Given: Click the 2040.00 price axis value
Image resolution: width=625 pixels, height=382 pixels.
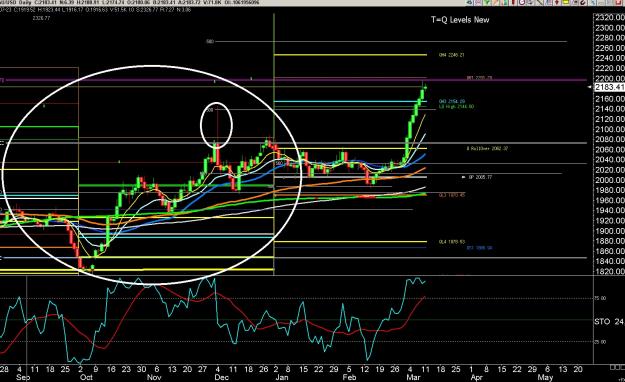Looking at the screenshot, I should click(609, 159).
